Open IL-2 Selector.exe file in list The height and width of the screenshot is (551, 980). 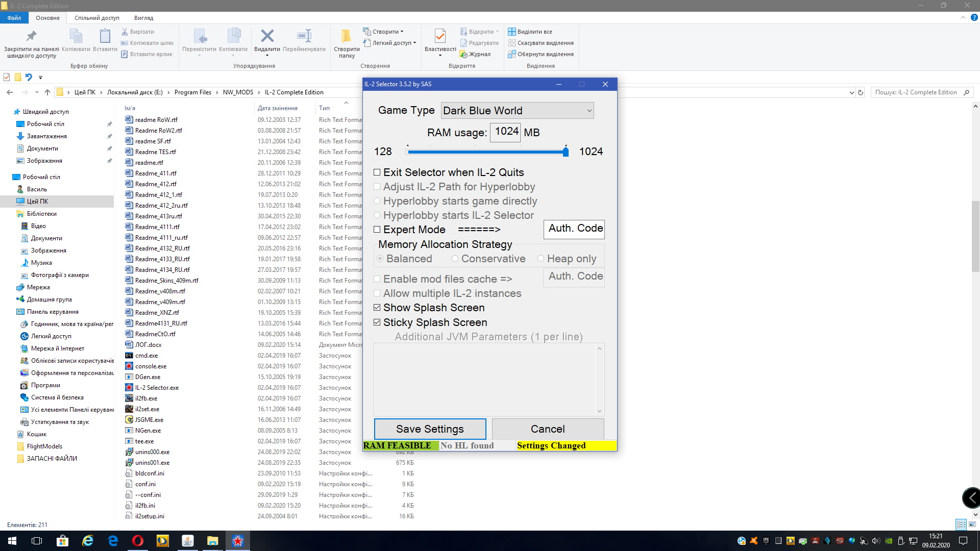coord(156,388)
